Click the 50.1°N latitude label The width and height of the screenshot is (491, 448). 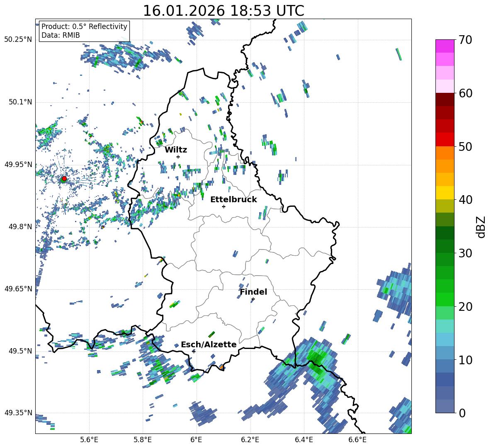click(x=20, y=102)
